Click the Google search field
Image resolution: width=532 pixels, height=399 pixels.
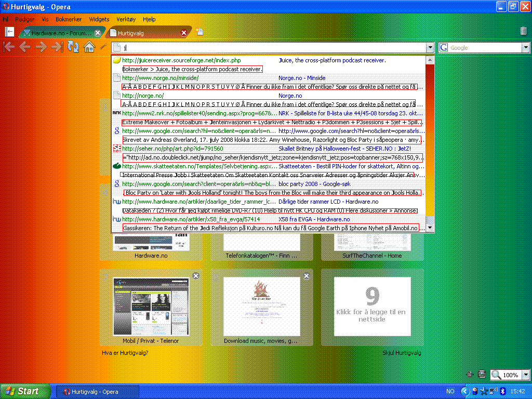(x=485, y=48)
